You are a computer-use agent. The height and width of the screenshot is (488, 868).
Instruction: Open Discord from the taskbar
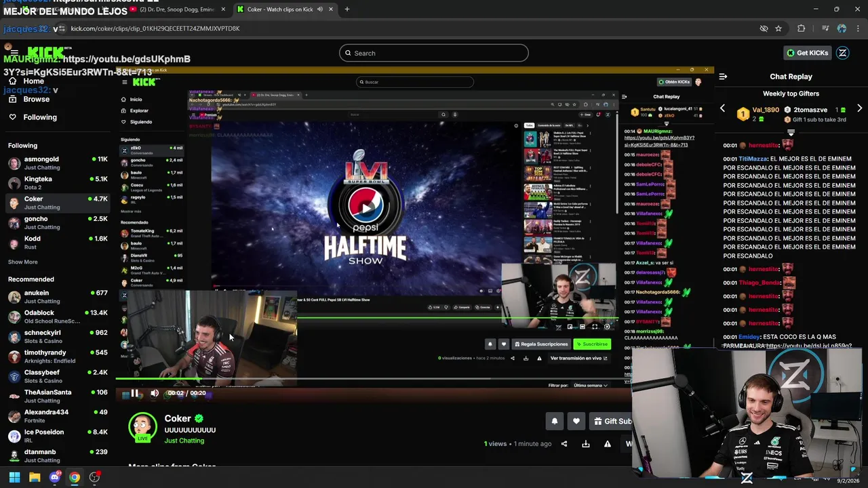pyautogui.click(x=55, y=477)
